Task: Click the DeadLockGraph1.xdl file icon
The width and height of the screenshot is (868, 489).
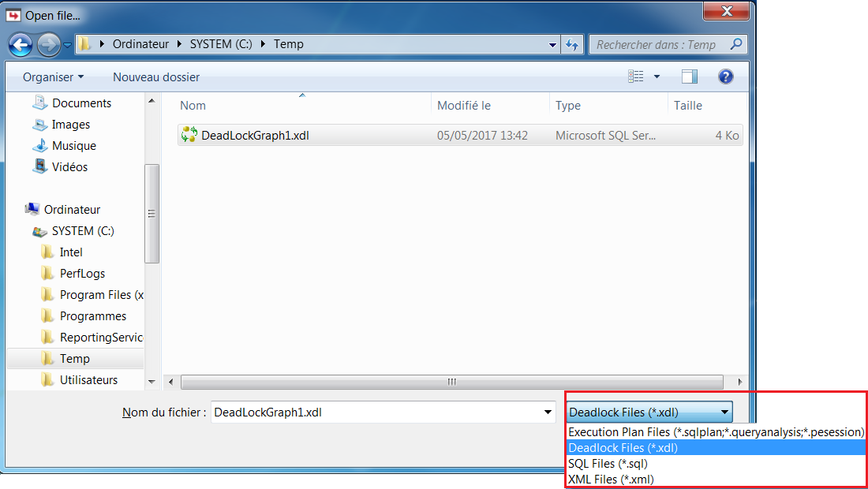Action: pyautogui.click(x=189, y=134)
